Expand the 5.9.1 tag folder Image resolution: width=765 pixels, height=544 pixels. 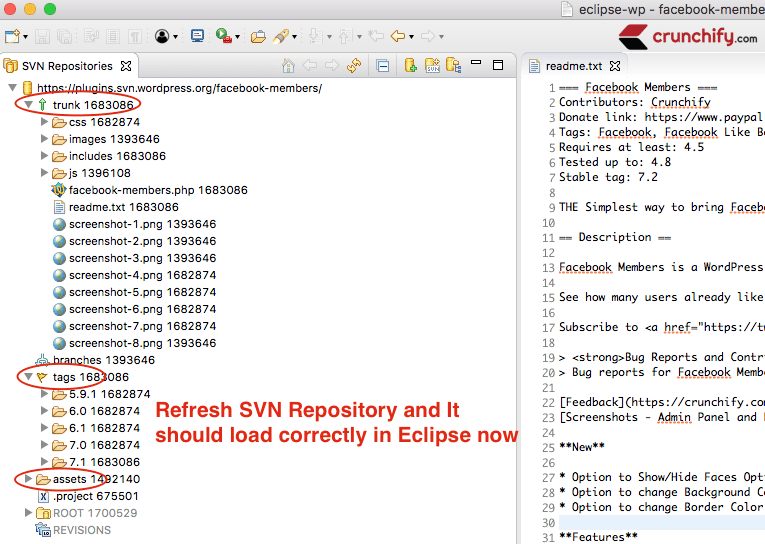[x=44, y=394]
